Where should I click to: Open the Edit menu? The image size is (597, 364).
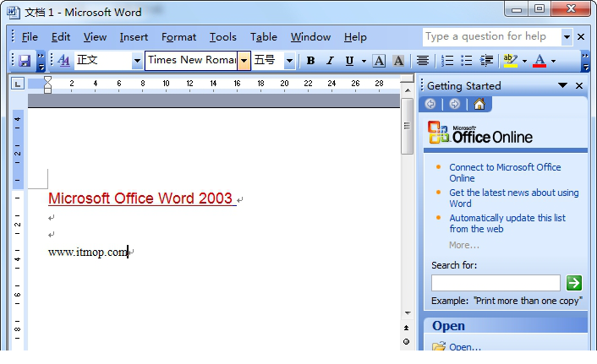click(61, 37)
